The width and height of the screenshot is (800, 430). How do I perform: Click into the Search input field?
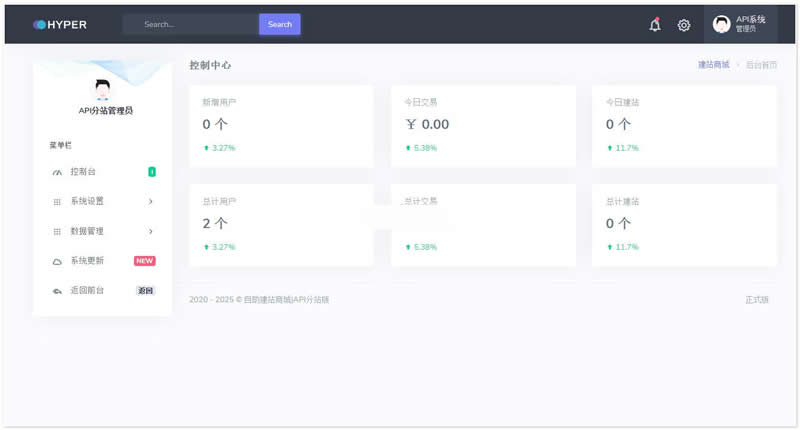pyautogui.click(x=190, y=24)
